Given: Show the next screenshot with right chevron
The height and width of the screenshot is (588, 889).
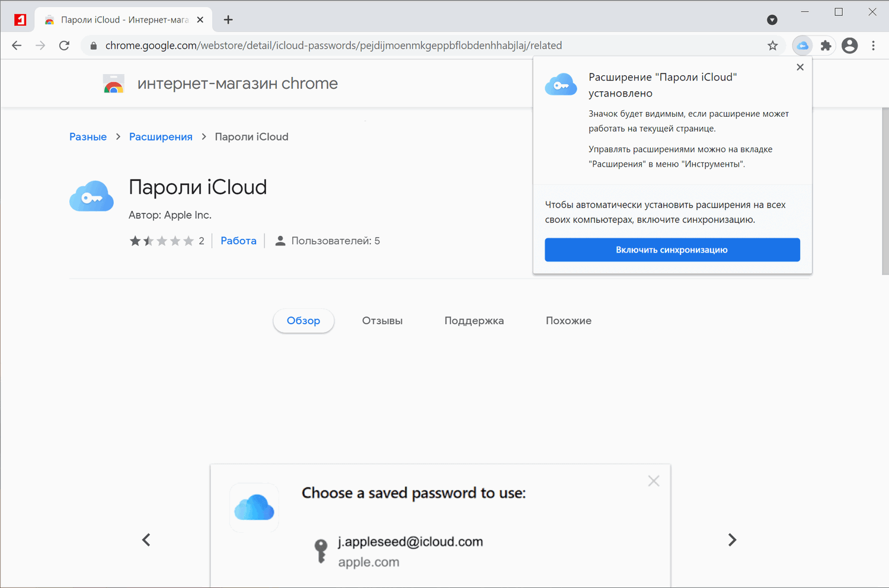Looking at the screenshot, I should [732, 539].
